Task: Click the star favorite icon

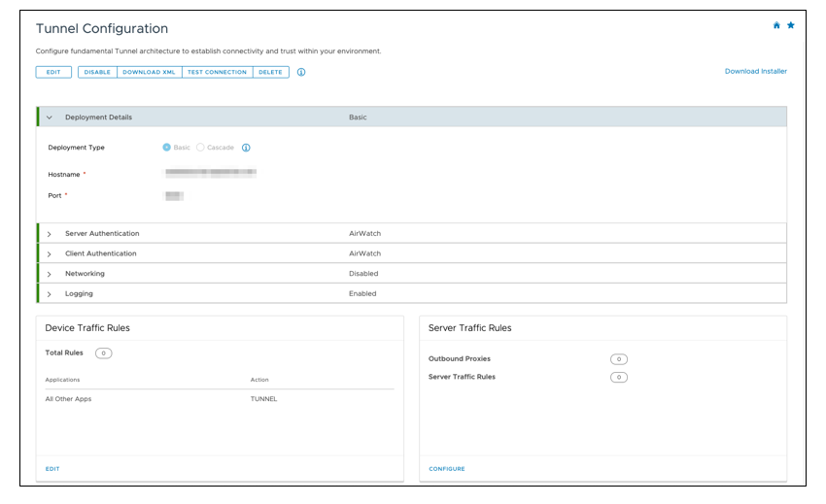Action: click(x=791, y=26)
